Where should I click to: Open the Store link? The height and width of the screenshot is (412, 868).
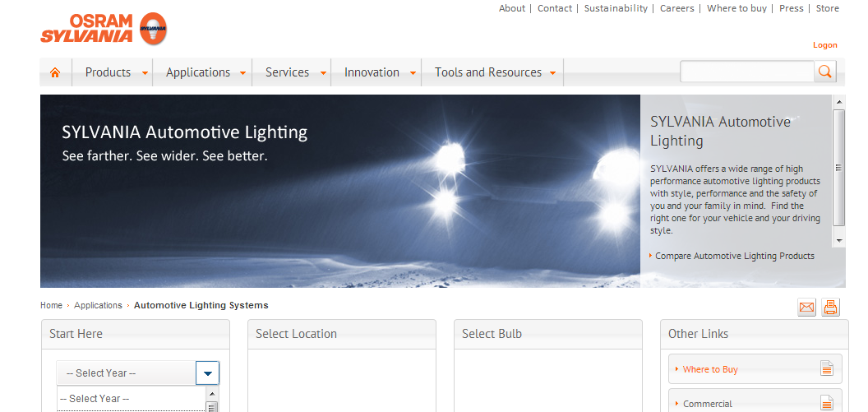pyautogui.click(x=828, y=8)
